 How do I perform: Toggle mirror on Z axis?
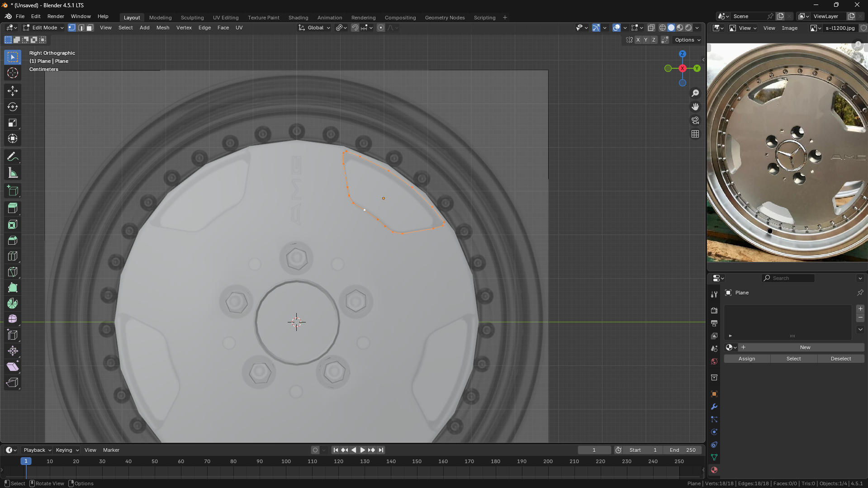654,40
